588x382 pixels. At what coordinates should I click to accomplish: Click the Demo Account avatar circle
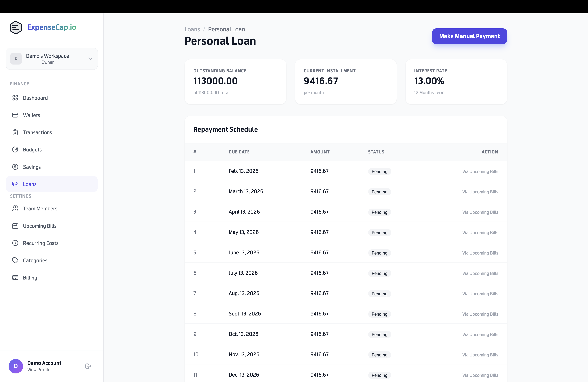coord(16,366)
